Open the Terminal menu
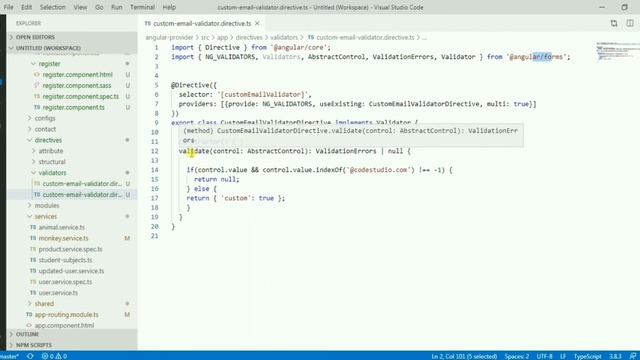 (142, 7)
